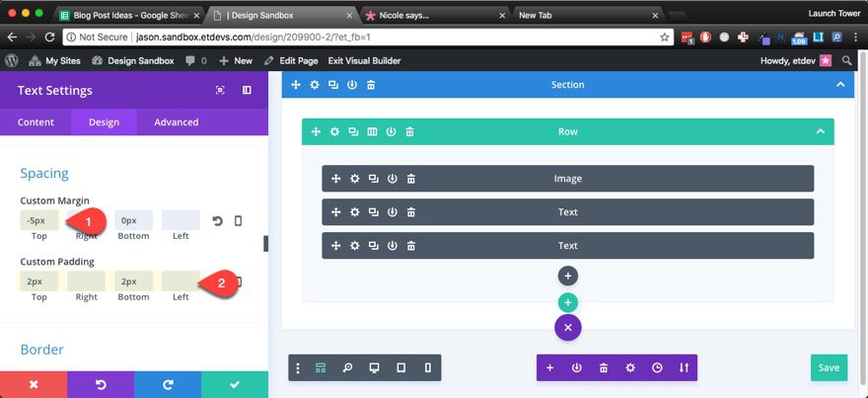Click the teal Save button
This screenshot has height=398, width=868.
829,367
